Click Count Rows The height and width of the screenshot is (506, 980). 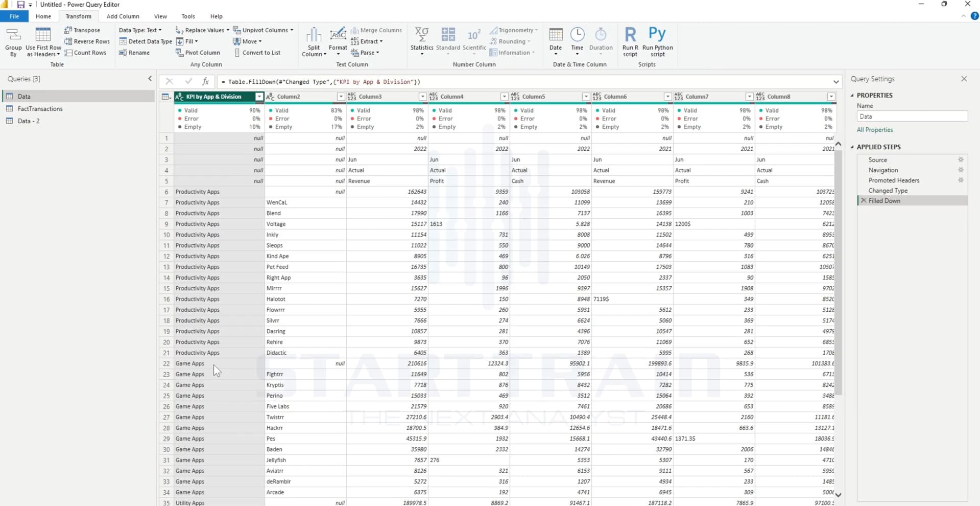[x=85, y=53]
